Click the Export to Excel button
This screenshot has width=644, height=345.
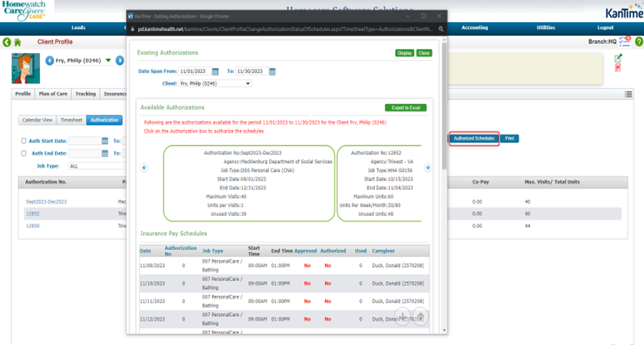[x=405, y=107]
